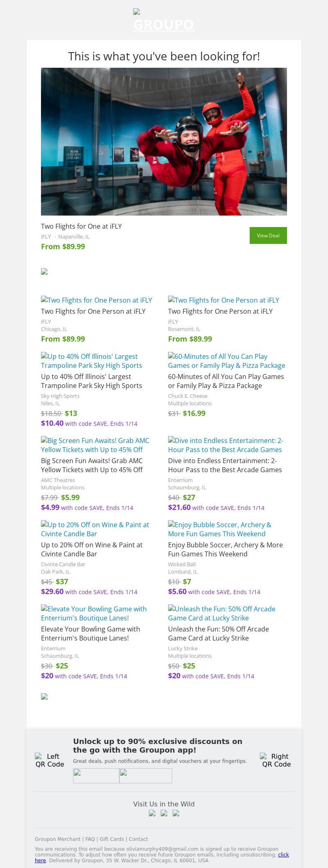Open the blue AMC Yellow Tickets image link
The image size is (328, 868).
pyautogui.click(x=95, y=445)
